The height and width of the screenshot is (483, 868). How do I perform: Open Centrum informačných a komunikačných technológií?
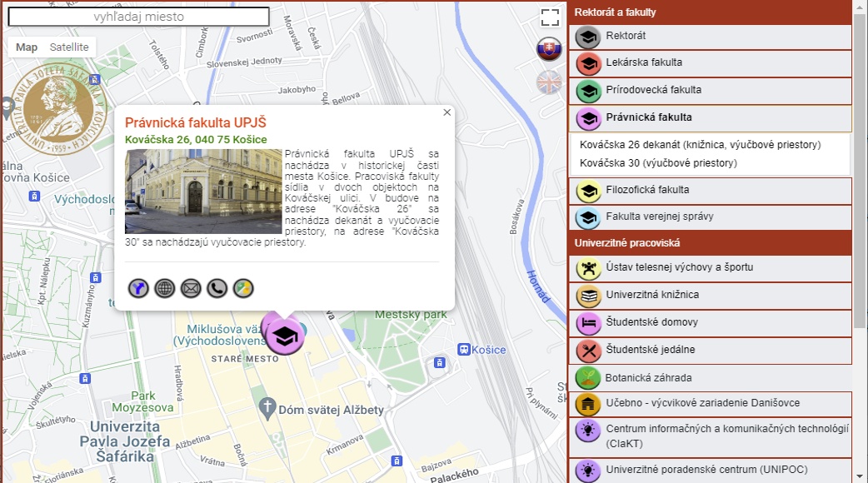click(711, 437)
